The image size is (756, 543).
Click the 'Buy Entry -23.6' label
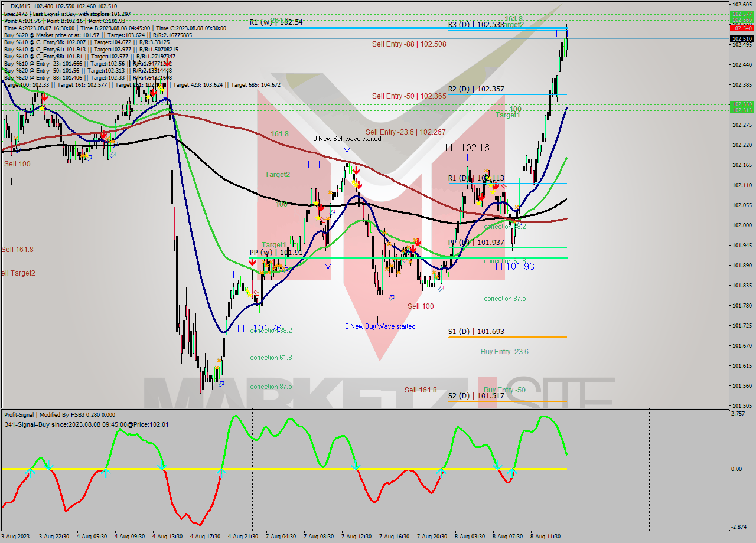click(x=504, y=352)
